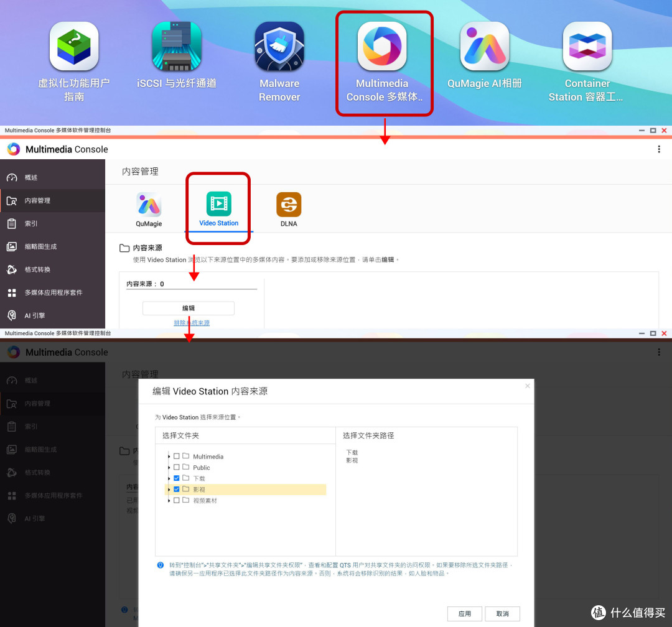Click the 概述 gauge icon in the light window sidebar
Image resolution: width=672 pixels, height=627 pixels.
pyautogui.click(x=12, y=177)
